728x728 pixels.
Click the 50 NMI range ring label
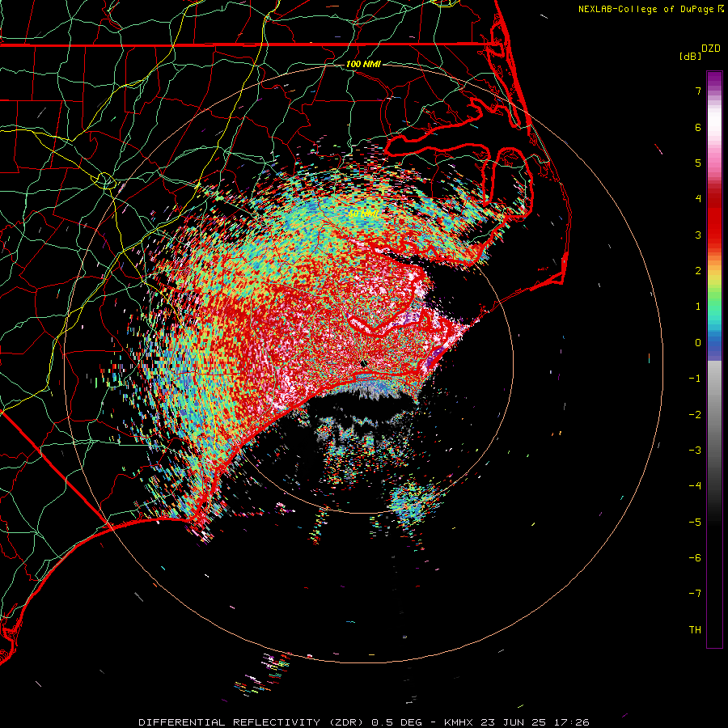363,214
